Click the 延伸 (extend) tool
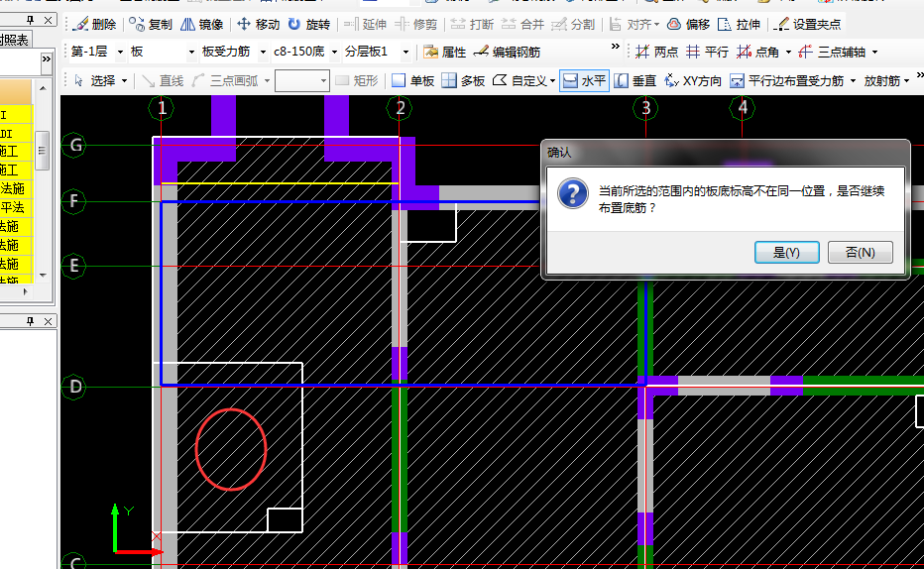 [365, 24]
